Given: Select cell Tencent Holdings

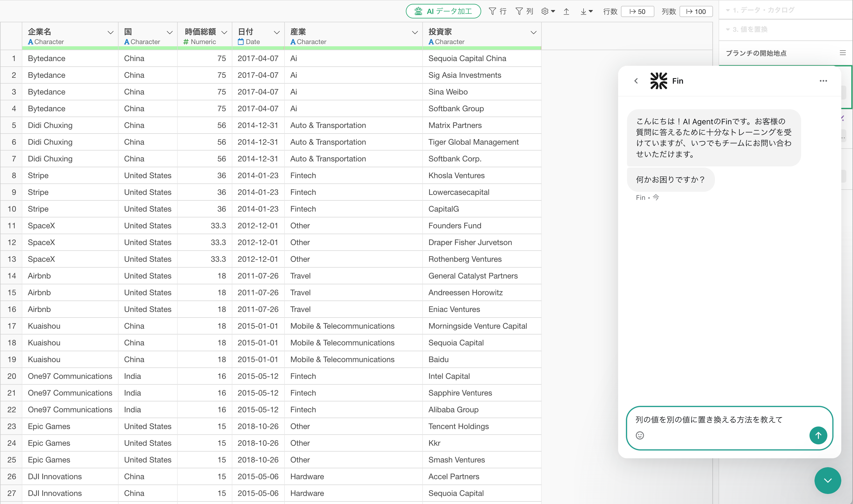Looking at the screenshot, I should (481, 426).
